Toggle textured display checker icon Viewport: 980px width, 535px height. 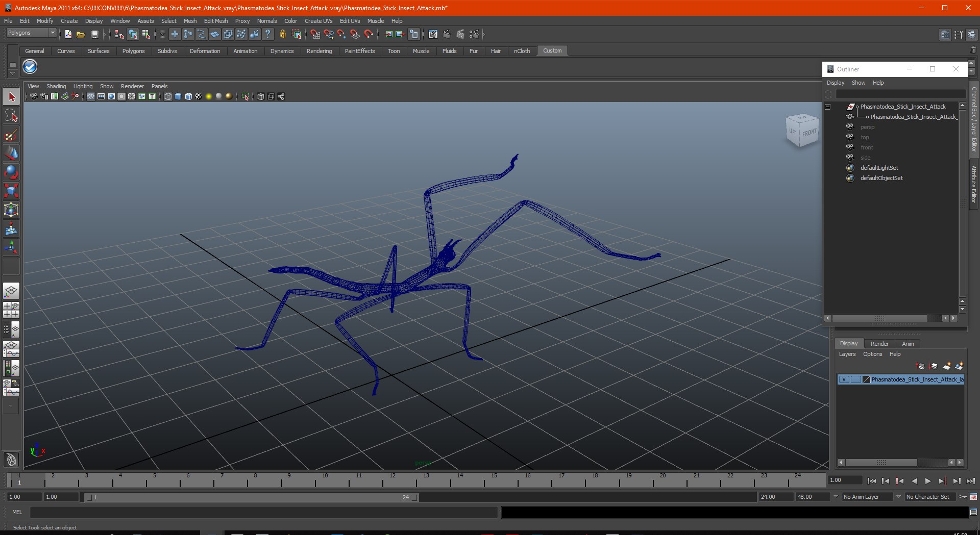click(x=199, y=96)
